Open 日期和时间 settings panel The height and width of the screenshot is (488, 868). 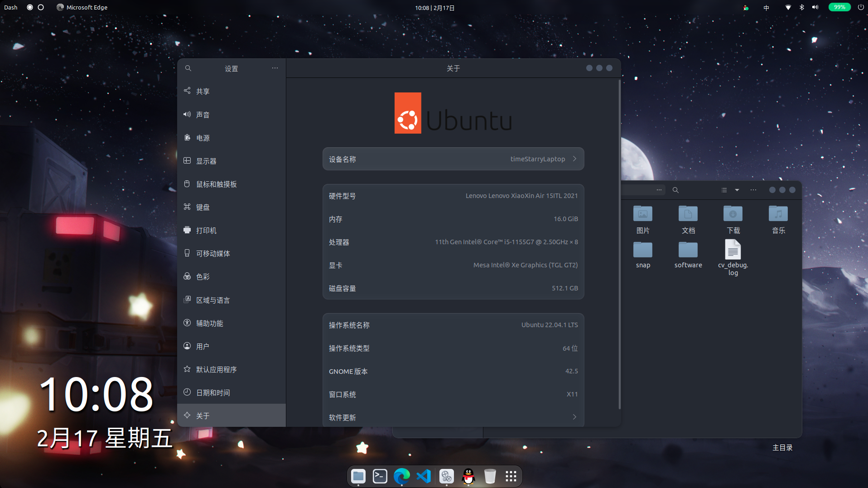(x=231, y=392)
